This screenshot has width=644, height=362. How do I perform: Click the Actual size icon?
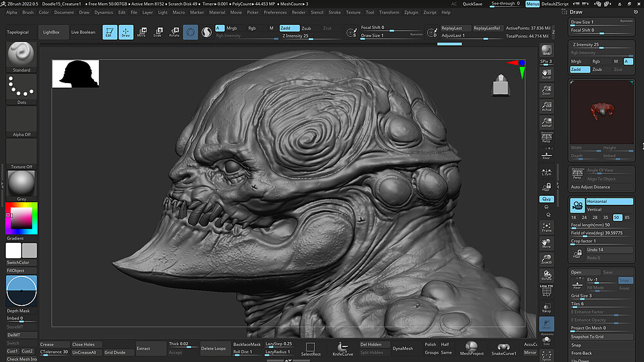pos(546,106)
